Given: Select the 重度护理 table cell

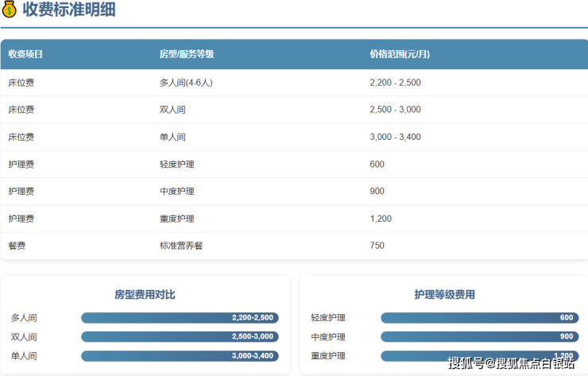Looking at the screenshot, I should [176, 219].
